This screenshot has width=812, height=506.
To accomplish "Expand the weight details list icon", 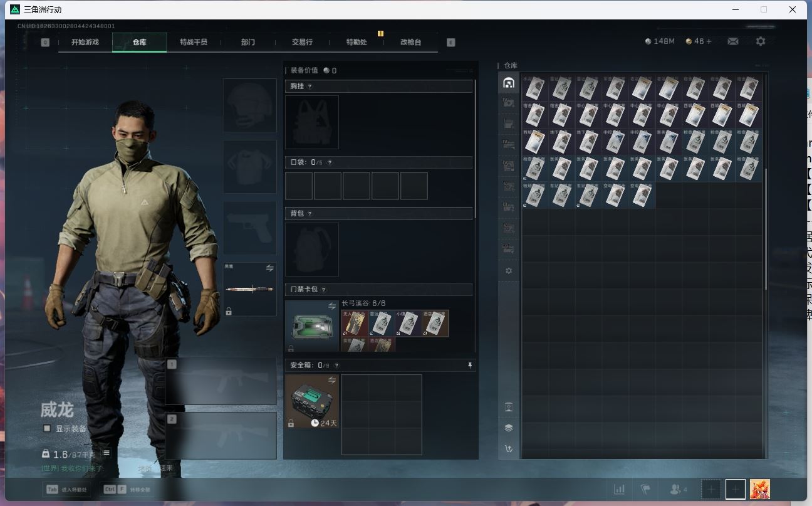I will tap(106, 453).
